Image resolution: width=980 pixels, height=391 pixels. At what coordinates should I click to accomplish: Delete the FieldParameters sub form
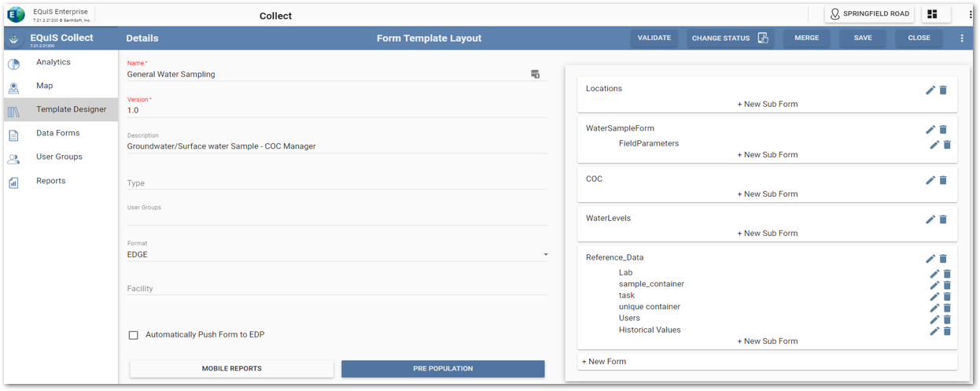(x=947, y=144)
